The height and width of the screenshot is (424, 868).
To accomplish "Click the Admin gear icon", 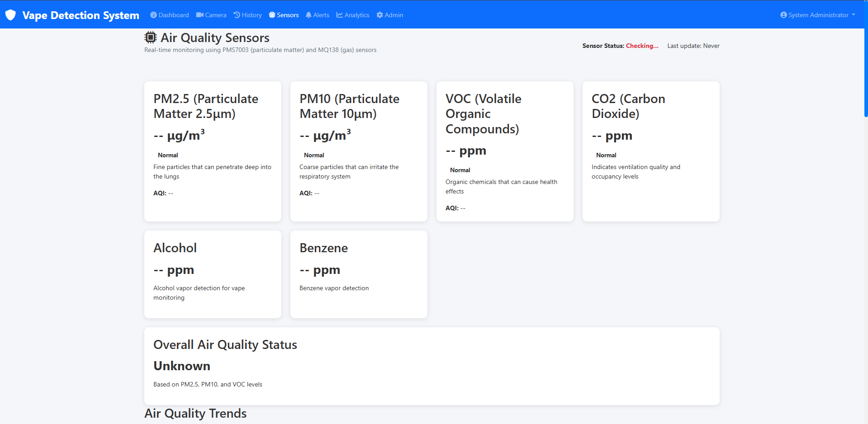I will [x=380, y=15].
